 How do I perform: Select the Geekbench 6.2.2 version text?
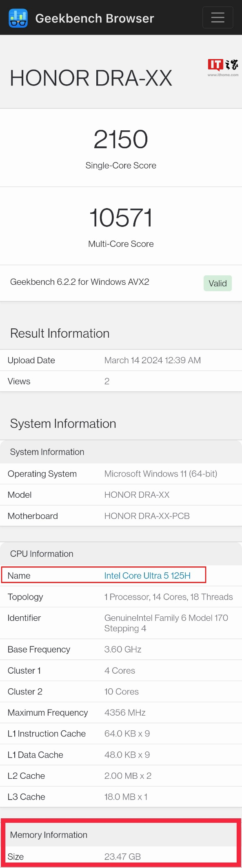[x=80, y=282]
